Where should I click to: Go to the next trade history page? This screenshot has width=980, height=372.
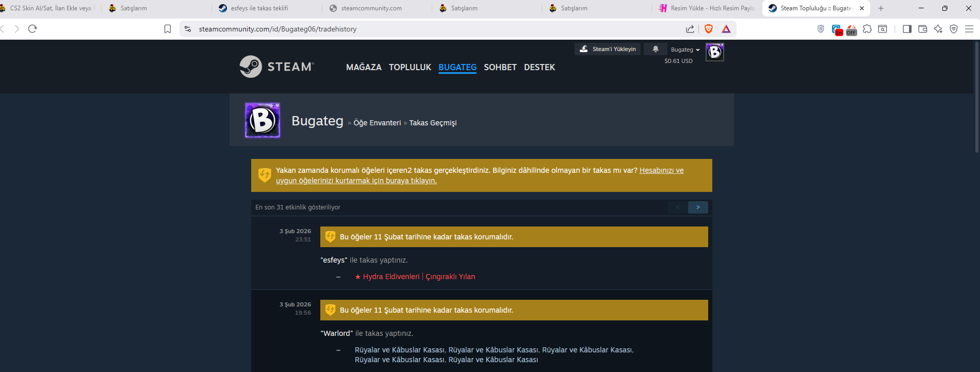pyautogui.click(x=698, y=207)
